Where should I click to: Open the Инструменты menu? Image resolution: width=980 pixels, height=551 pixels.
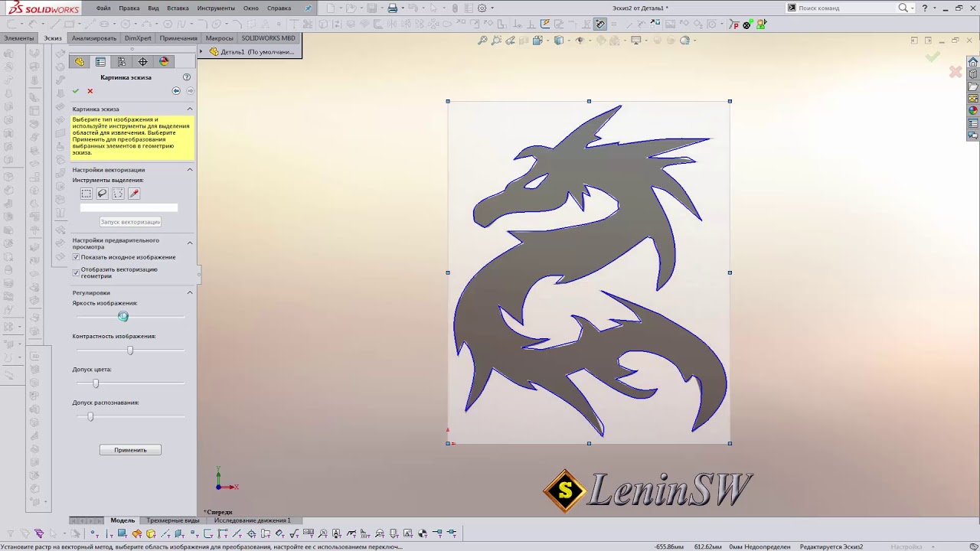[216, 8]
